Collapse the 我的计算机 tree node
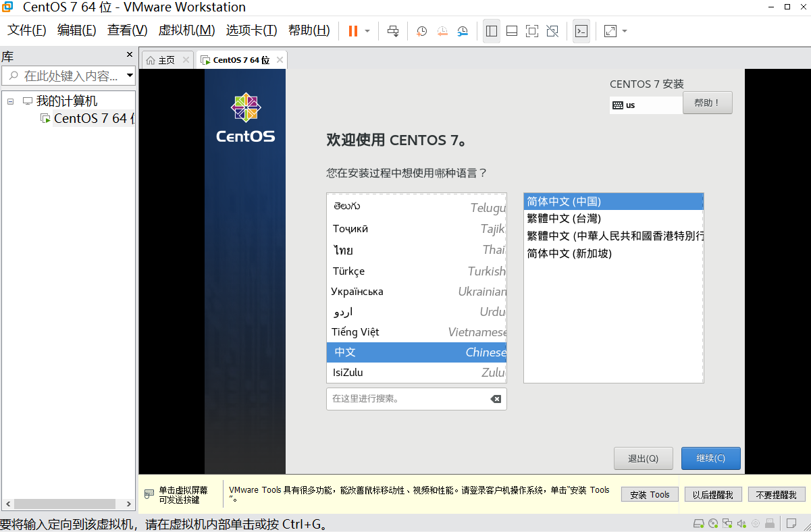The width and height of the screenshot is (811, 532). 10,101
